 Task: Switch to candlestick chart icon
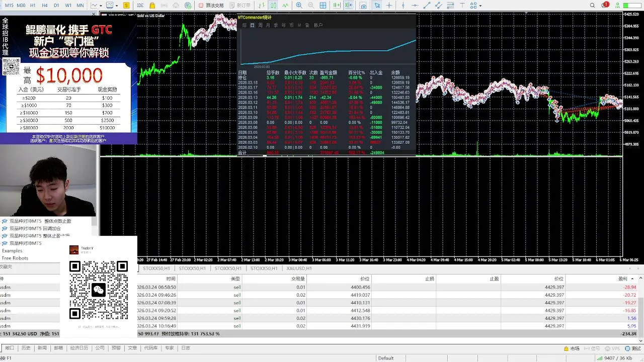pos(273,5)
